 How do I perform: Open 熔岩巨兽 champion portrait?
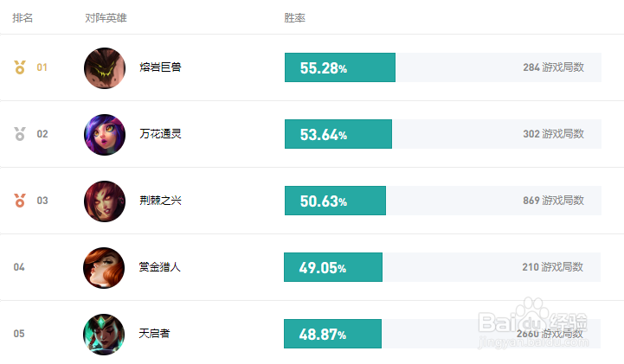pyautogui.click(x=105, y=68)
